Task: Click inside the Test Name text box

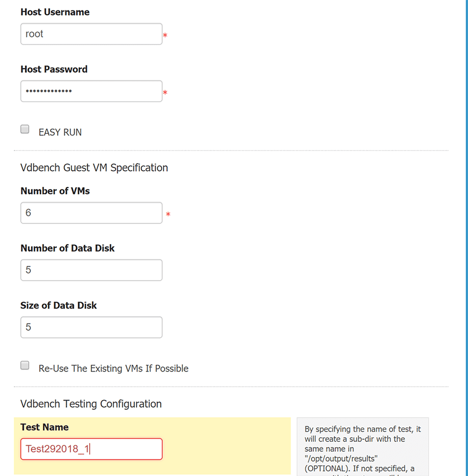Action: coord(91,449)
